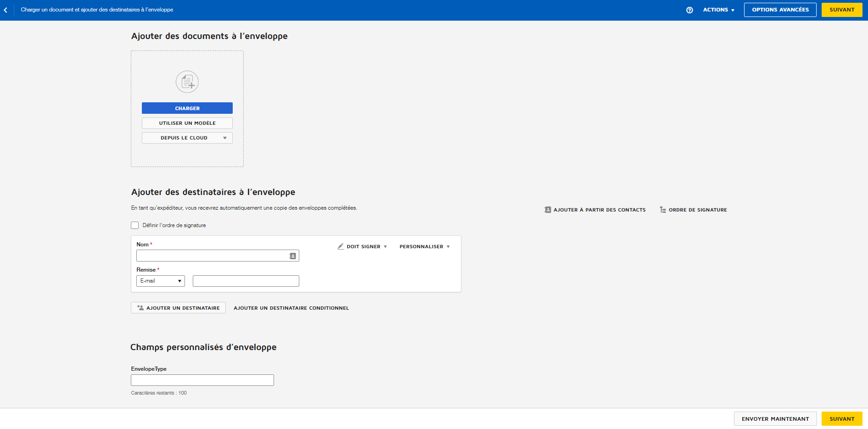Click the top Suivant button
Screen dimensions: 868x429
[842, 10]
